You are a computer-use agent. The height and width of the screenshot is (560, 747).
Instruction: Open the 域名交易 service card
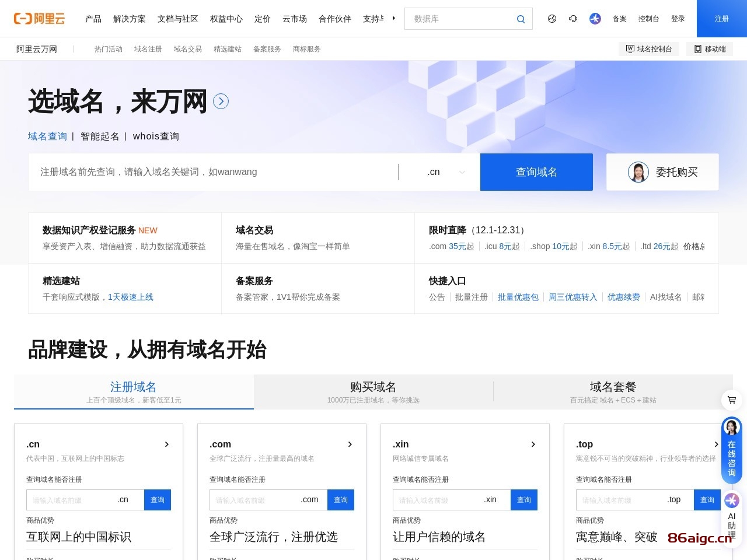(x=318, y=238)
